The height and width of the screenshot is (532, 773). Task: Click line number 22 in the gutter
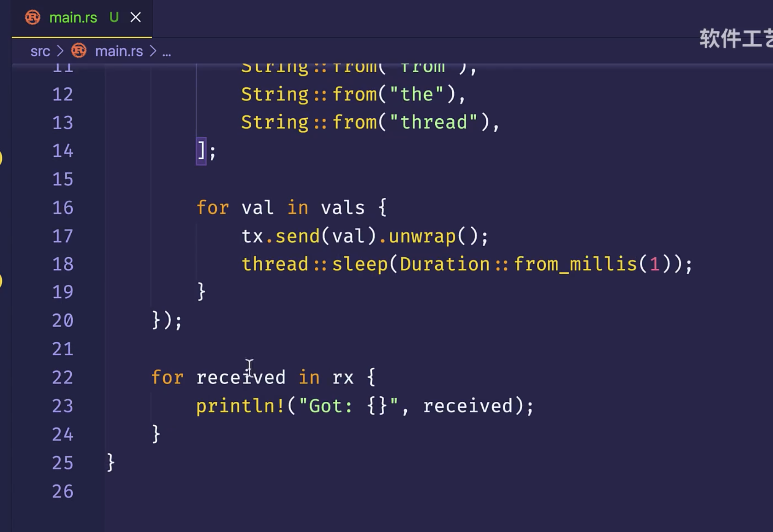(63, 378)
